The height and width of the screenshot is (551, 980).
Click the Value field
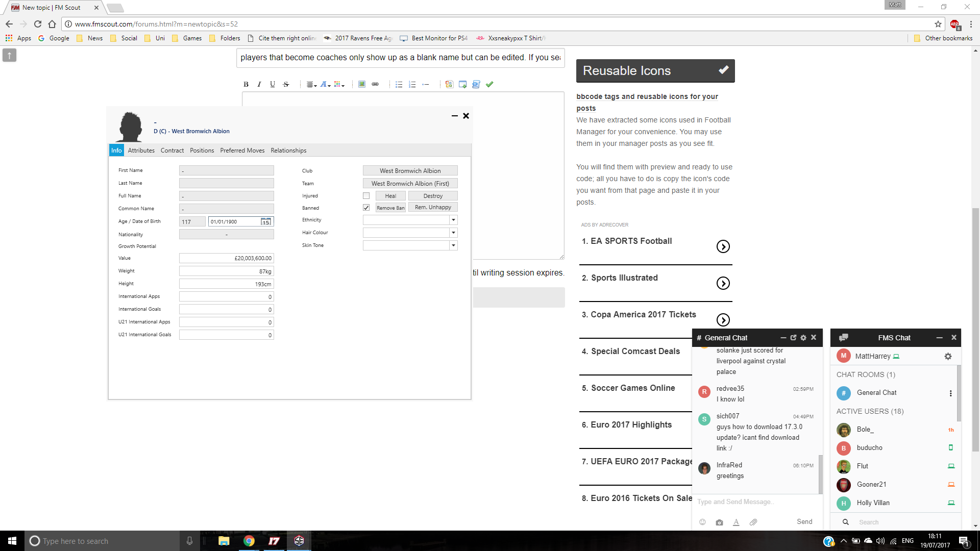tap(226, 258)
